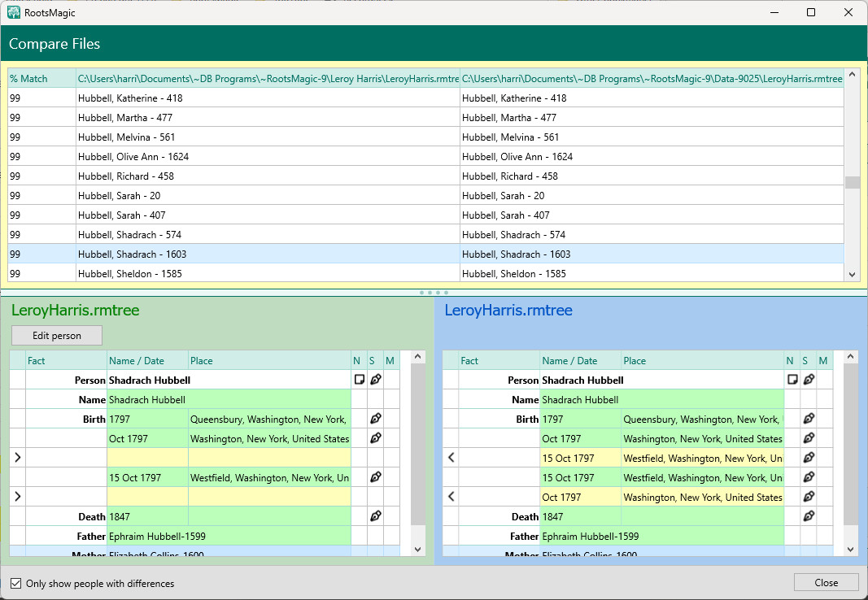Click left arrow beside yellow Oct 1797 Washington row

(x=451, y=497)
